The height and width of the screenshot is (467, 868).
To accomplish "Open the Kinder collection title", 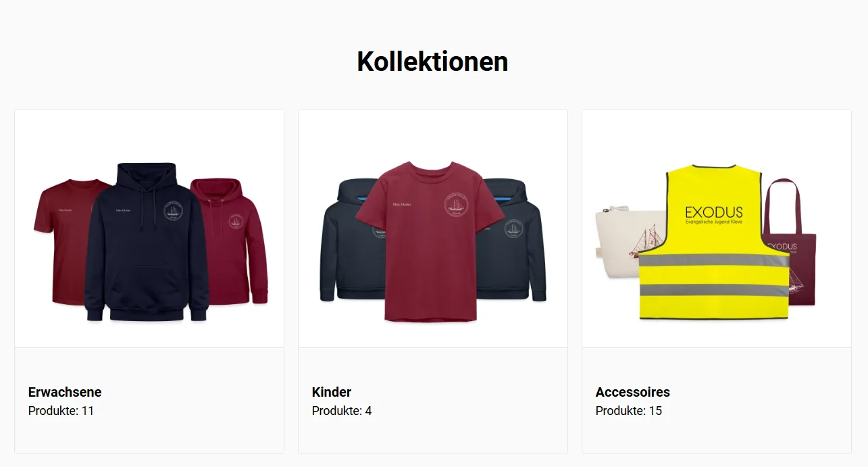I will pyautogui.click(x=332, y=392).
